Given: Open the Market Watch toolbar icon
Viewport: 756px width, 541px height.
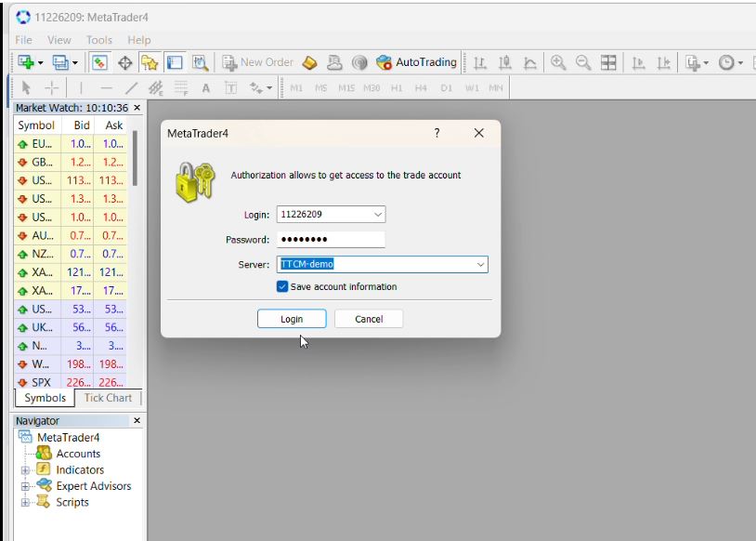Looking at the screenshot, I should (x=99, y=62).
